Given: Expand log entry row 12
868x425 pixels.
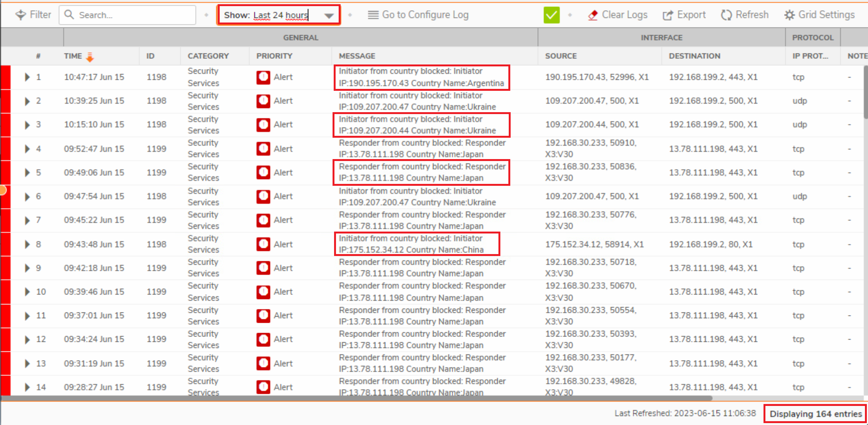Looking at the screenshot, I should pos(27,339).
